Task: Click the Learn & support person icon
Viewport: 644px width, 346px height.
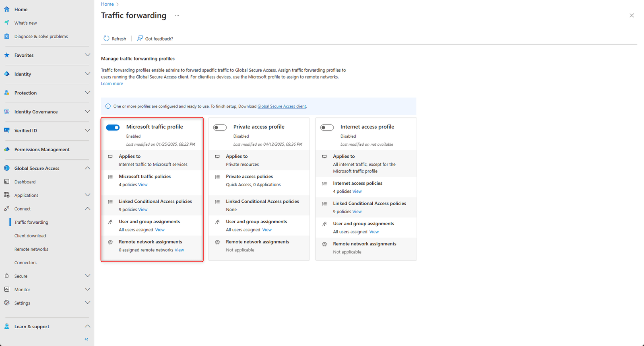Action: (7, 327)
